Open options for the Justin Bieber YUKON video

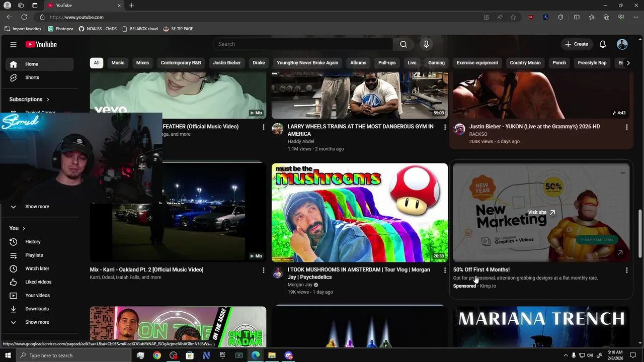click(626, 127)
